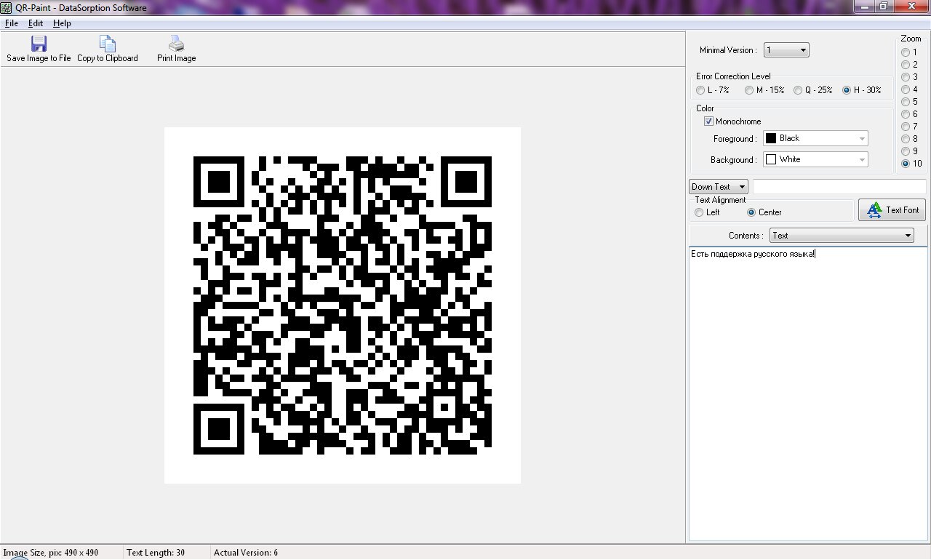Click the Save Image to File icon
The width and height of the screenshot is (931, 560).
point(39,44)
